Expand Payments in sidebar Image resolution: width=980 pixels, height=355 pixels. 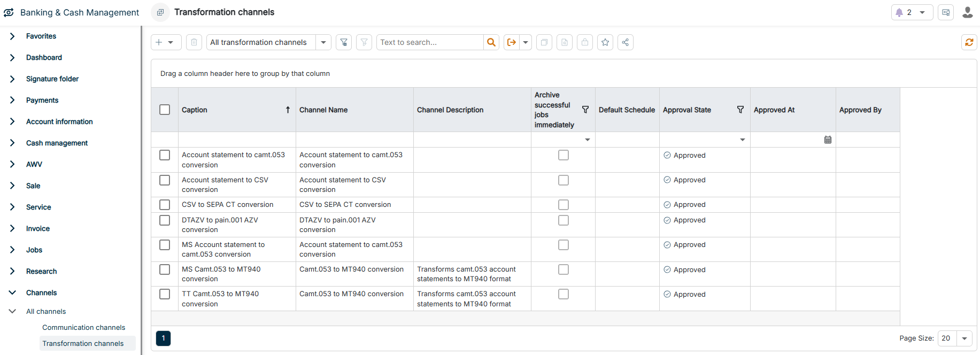12,101
